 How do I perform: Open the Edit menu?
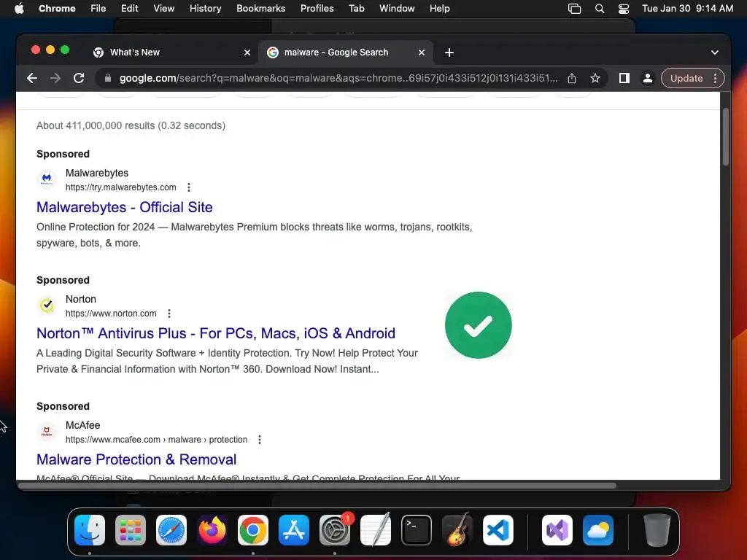tap(129, 8)
